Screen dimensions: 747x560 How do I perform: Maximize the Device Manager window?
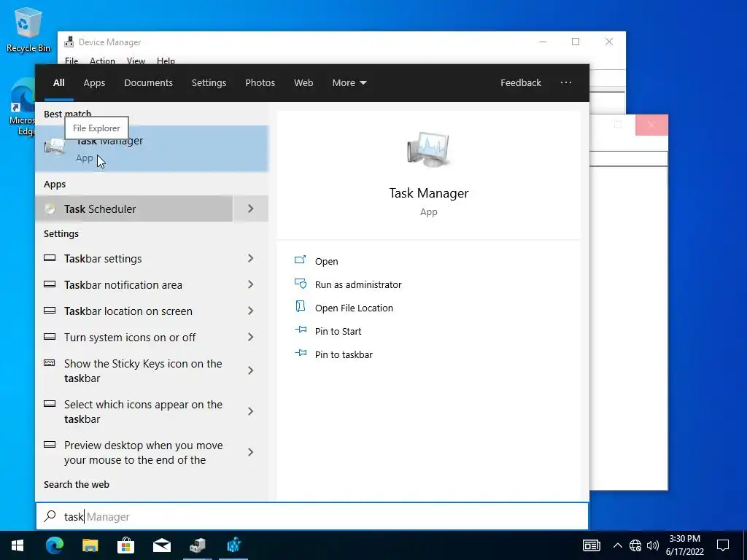[576, 42]
